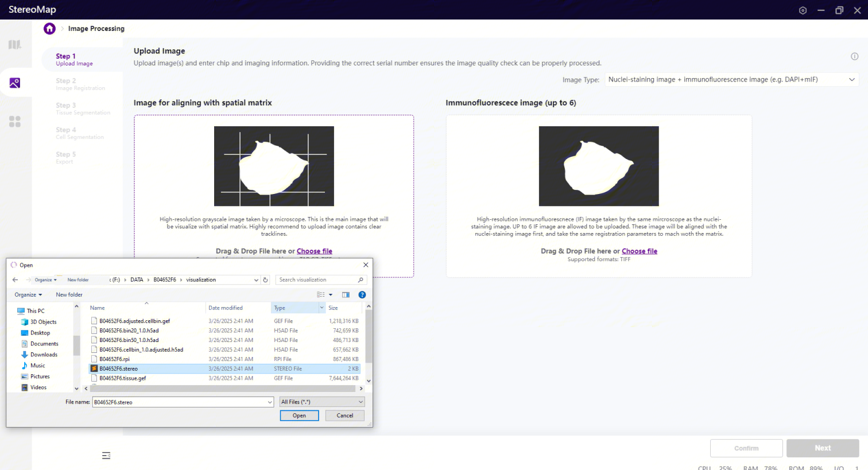The height and width of the screenshot is (470, 868).
Task: Open StereoMap settings gear in title bar
Action: (x=803, y=10)
